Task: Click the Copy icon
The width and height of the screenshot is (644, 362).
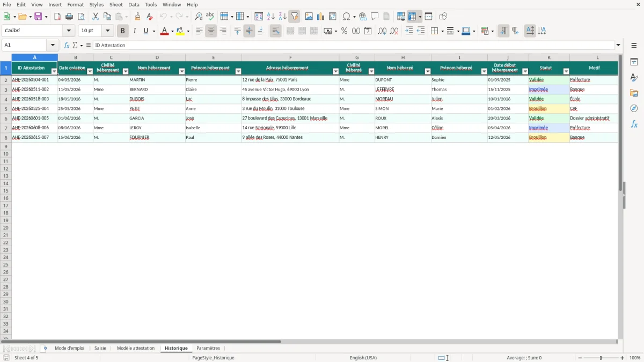Action: click(107, 17)
